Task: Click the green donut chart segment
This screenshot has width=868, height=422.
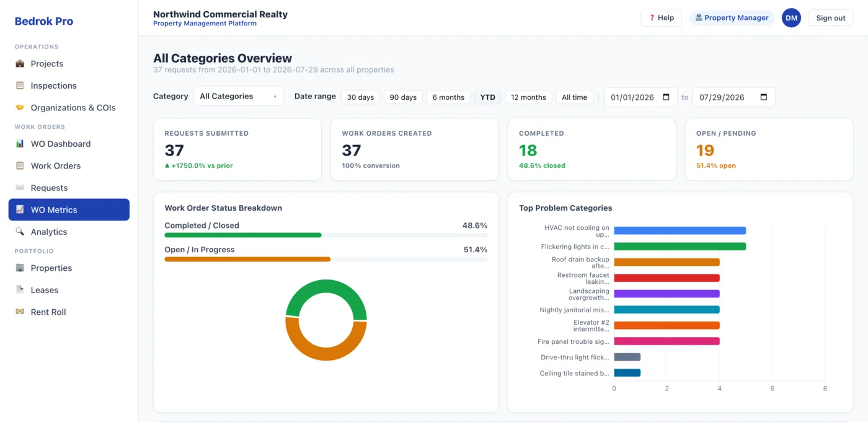Action: click(326, 286)
